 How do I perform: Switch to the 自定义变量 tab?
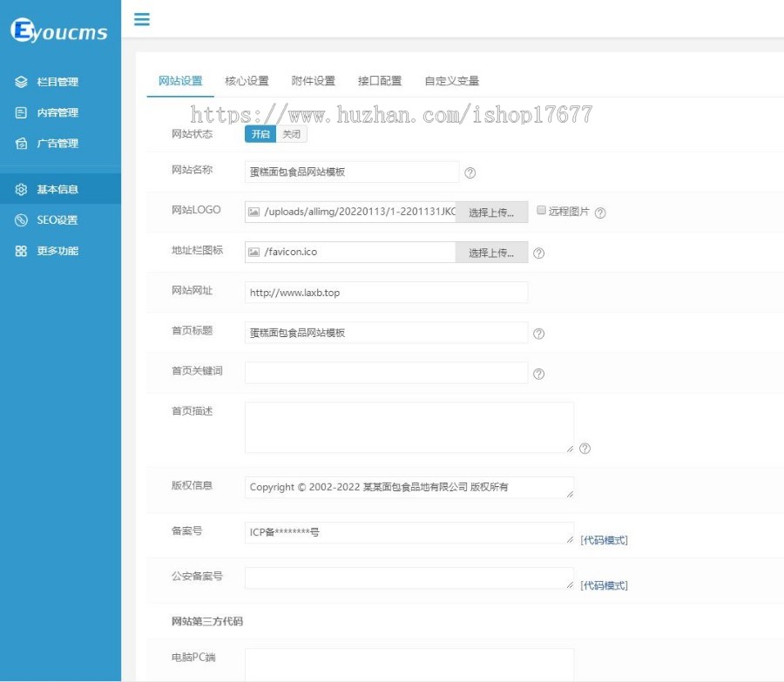(452, 81)
